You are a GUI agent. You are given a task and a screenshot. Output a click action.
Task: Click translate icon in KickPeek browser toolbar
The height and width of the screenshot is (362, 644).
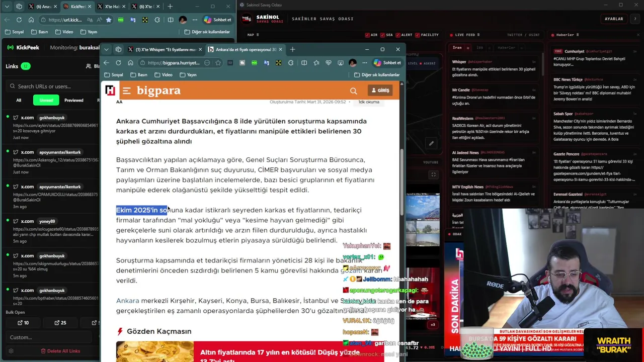pos(133,20)
